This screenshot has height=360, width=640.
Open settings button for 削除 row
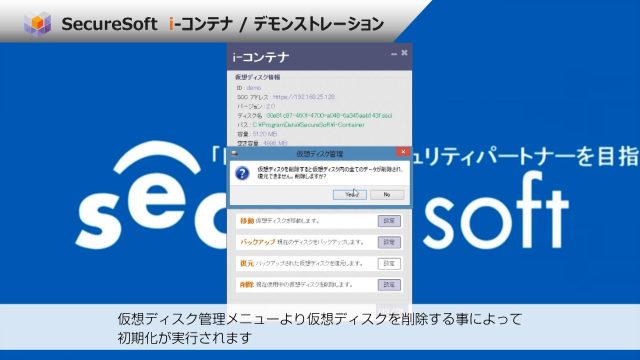point(389,284)
